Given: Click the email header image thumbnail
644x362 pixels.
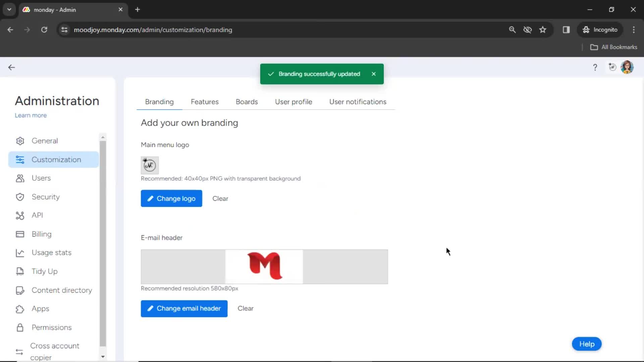Looking at the screenshot, I should click(x=264, y=266).
